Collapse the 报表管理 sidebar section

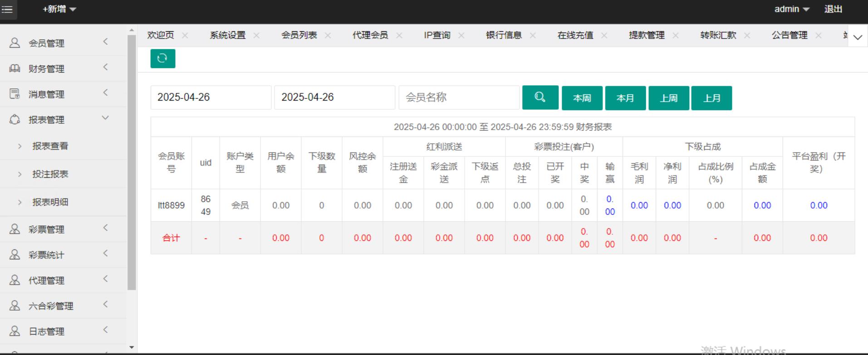point(105,118)
